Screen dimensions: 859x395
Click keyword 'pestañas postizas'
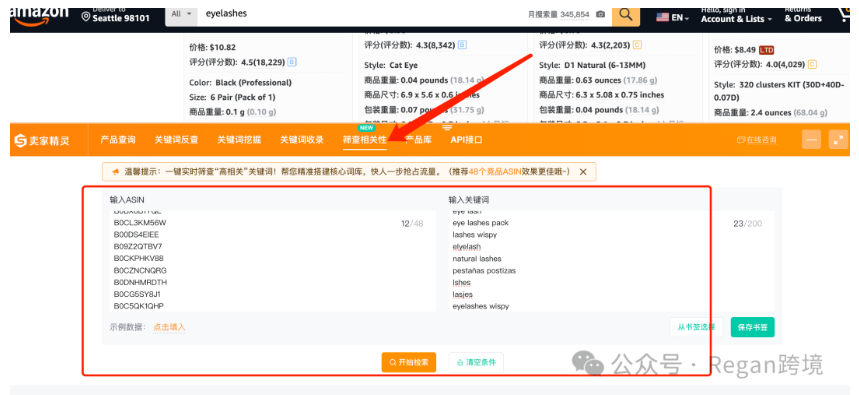point(484,271)
